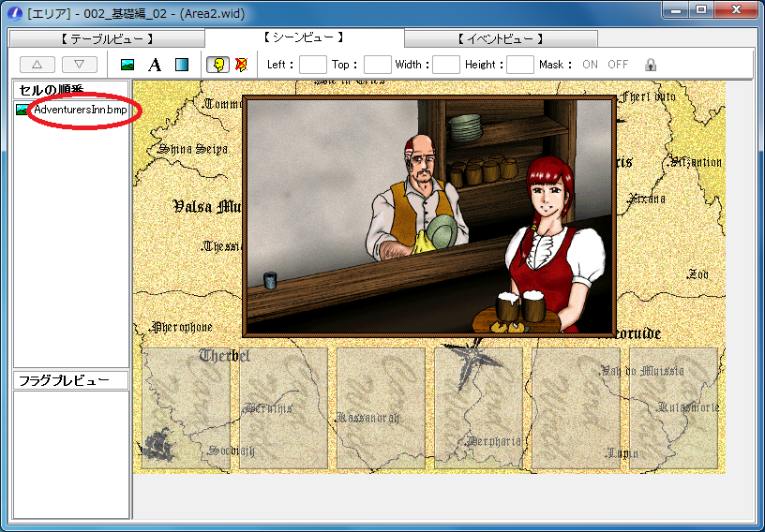Viewport: 765px width, 532px height.
Task: Toggle the crossed-out face hide icon
Action: point(242,65)
